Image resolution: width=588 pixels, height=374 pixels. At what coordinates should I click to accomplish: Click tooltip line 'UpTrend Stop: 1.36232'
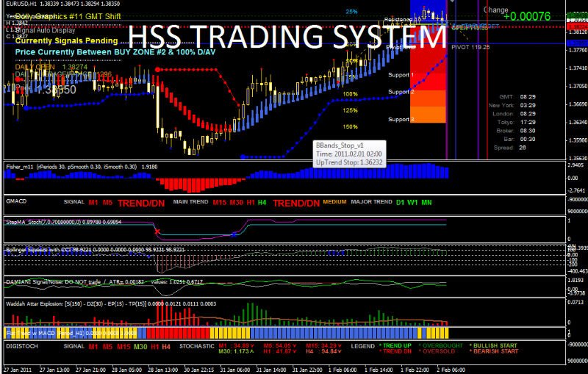click(348, 162)
